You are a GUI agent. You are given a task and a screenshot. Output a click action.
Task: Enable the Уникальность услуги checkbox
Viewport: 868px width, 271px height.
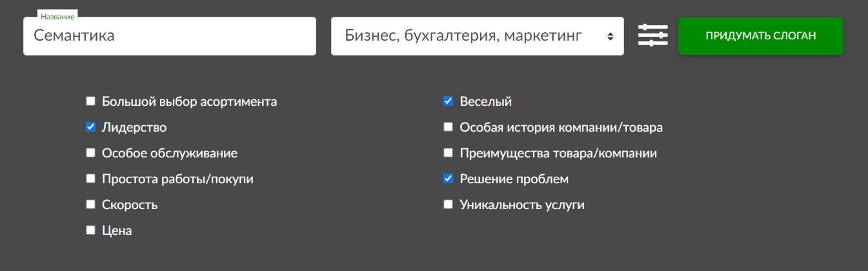click(x=449, y=205)
